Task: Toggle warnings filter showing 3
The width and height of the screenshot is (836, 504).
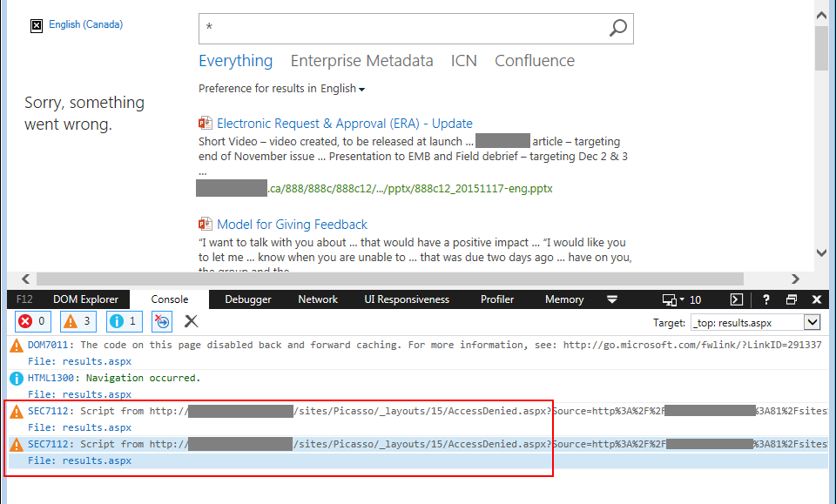Action: [78, 321]
